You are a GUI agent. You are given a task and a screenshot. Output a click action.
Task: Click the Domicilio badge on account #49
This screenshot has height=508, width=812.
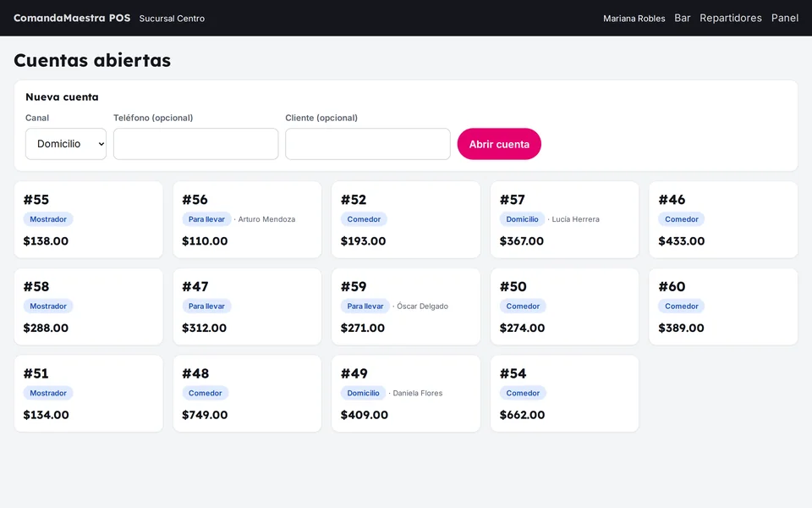tap(363, 393)
